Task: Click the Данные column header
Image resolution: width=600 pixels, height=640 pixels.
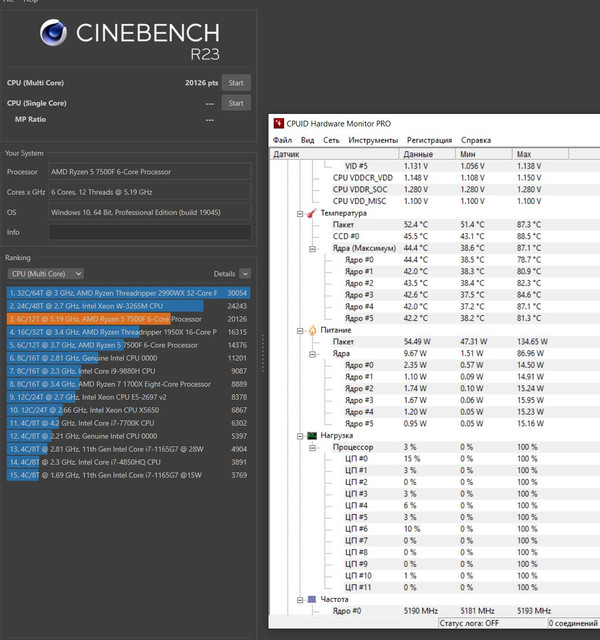Action: coord(427,154)
